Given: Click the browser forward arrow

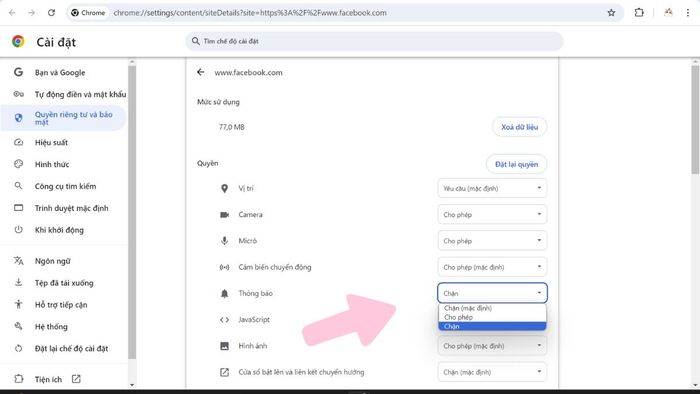Looking at the screenshot, I should [x=31, y=12].
